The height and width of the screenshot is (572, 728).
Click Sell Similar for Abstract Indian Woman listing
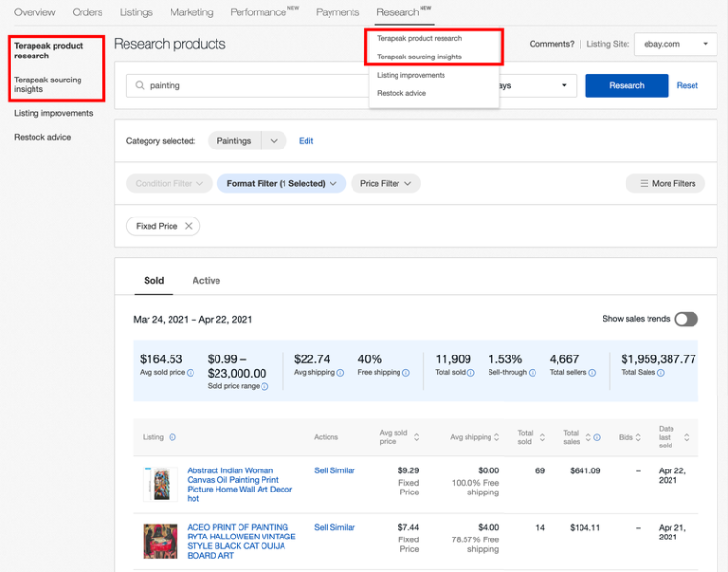tap(334, 470)
